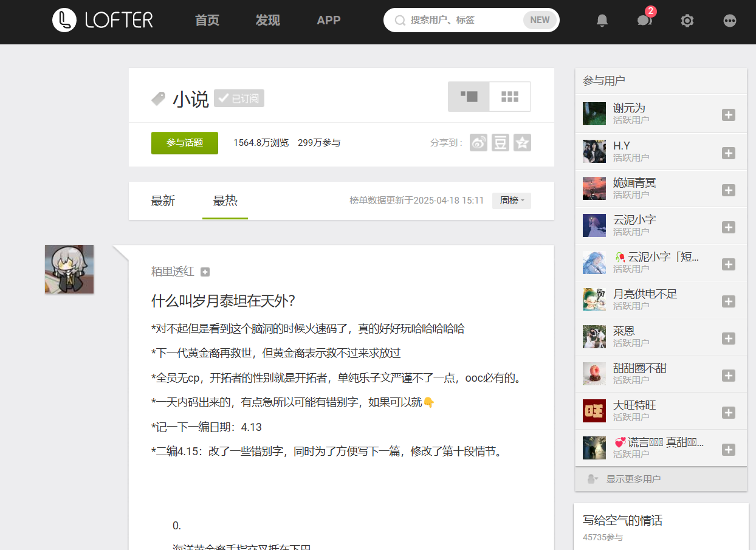Click the LOFTER logo
The width and height of the screenshot is (756, 550).
coord(103,20)
